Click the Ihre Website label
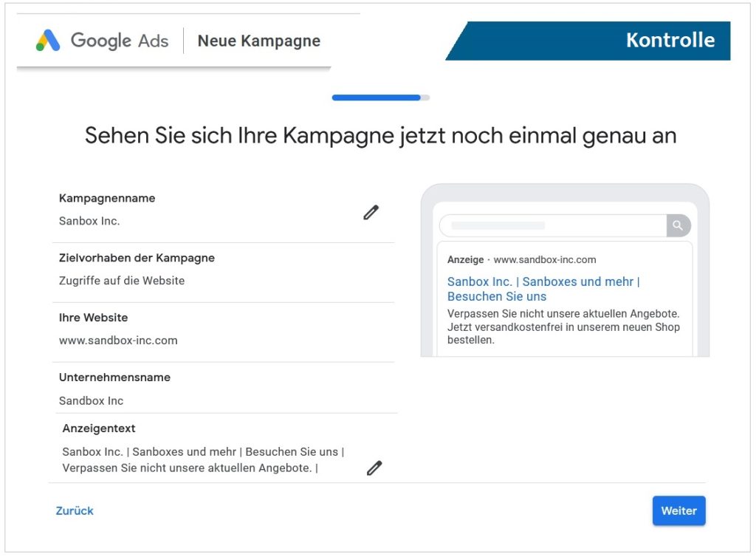This screenshot has height=557, width=756. 94,318
